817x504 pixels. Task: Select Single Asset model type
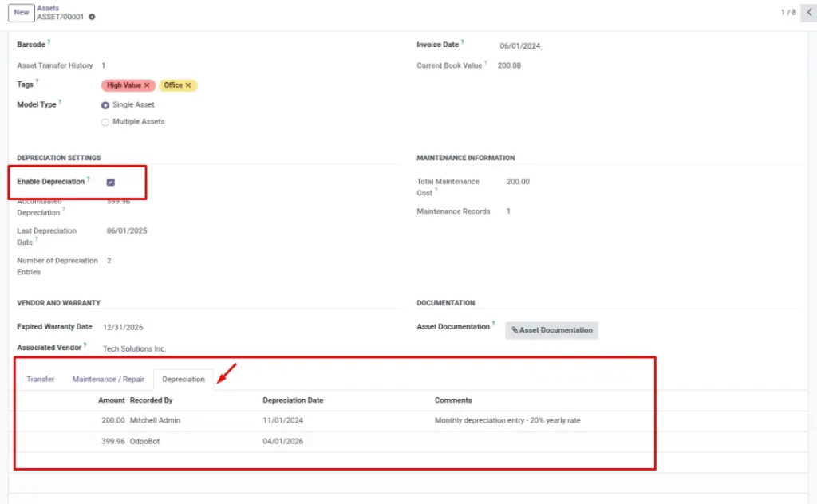click(105, 105)
